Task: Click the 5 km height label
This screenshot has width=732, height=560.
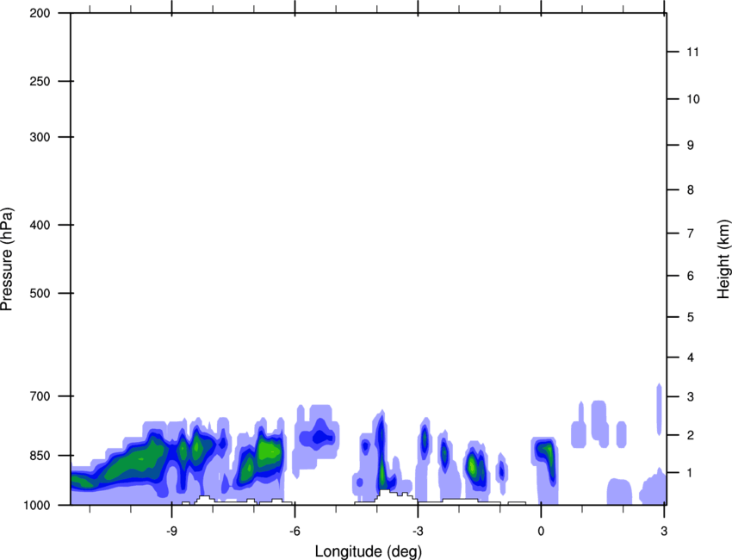Action: pyautogui.click(x=691, y=317)
